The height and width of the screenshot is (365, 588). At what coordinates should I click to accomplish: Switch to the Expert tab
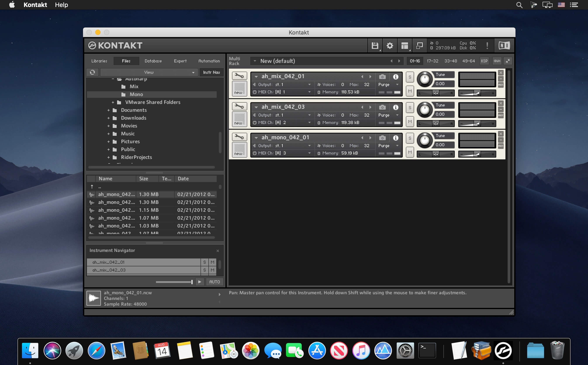180,61
